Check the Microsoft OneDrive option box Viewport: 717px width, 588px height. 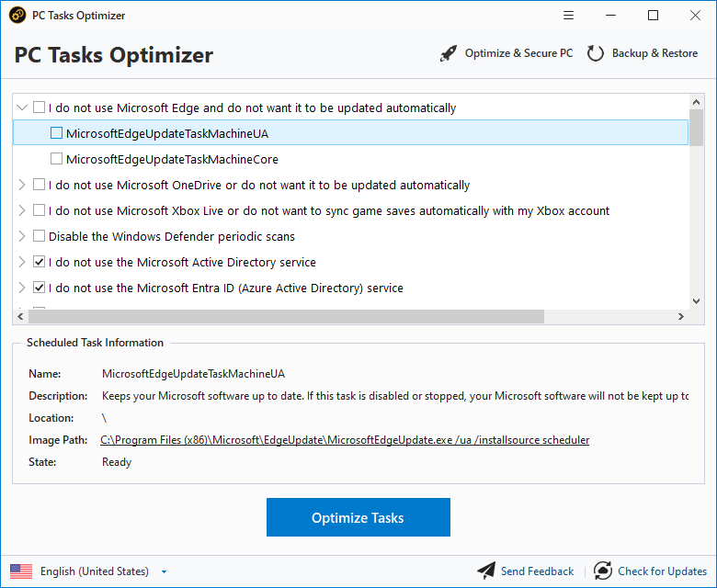click(40, 185)
